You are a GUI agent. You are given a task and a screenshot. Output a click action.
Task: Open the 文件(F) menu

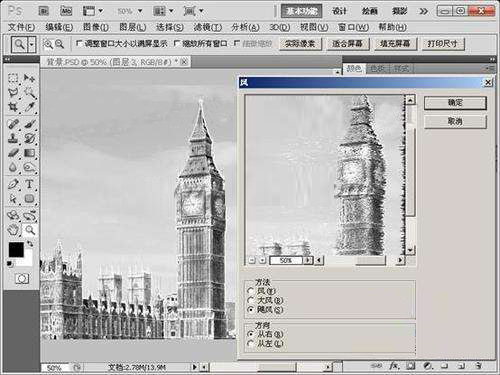pos(21,27)
